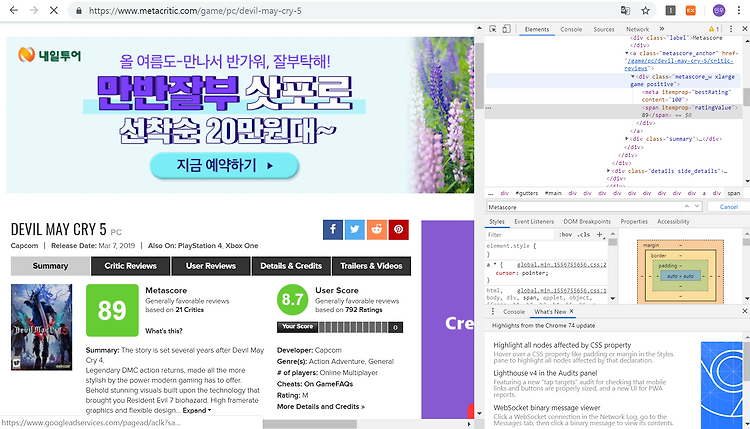Focus the Styles Filter input field
The height and width of the screenshot is (429, 750).
[x=521, y=235]
